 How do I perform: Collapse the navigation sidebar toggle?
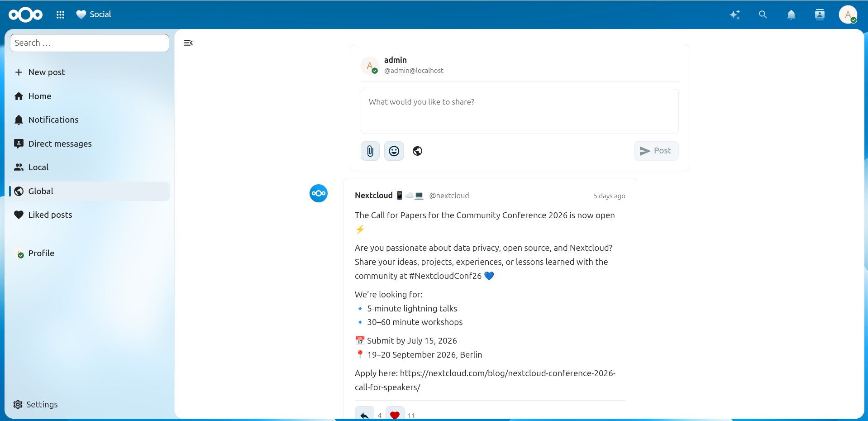pos(188,43)
